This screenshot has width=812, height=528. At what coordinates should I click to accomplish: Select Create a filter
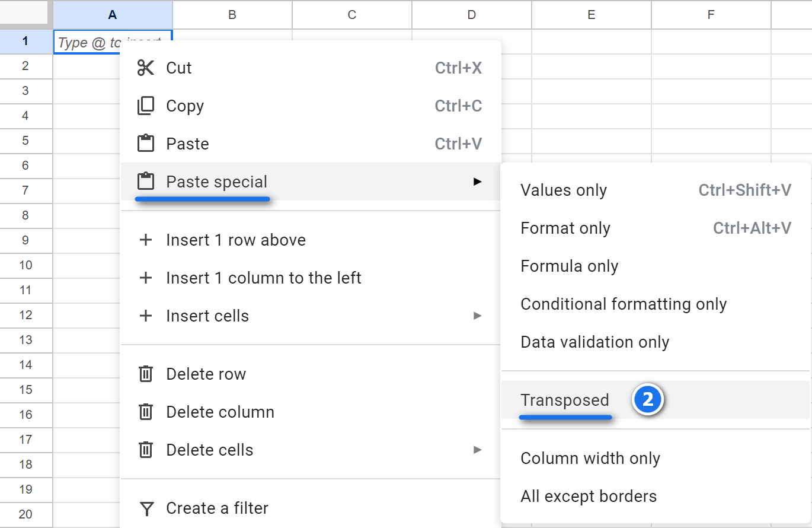(311, 508)
